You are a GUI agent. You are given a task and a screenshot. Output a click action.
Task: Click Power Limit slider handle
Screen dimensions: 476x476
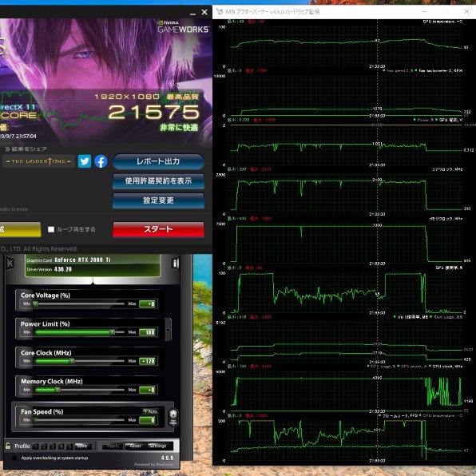(x=113, y=332)
